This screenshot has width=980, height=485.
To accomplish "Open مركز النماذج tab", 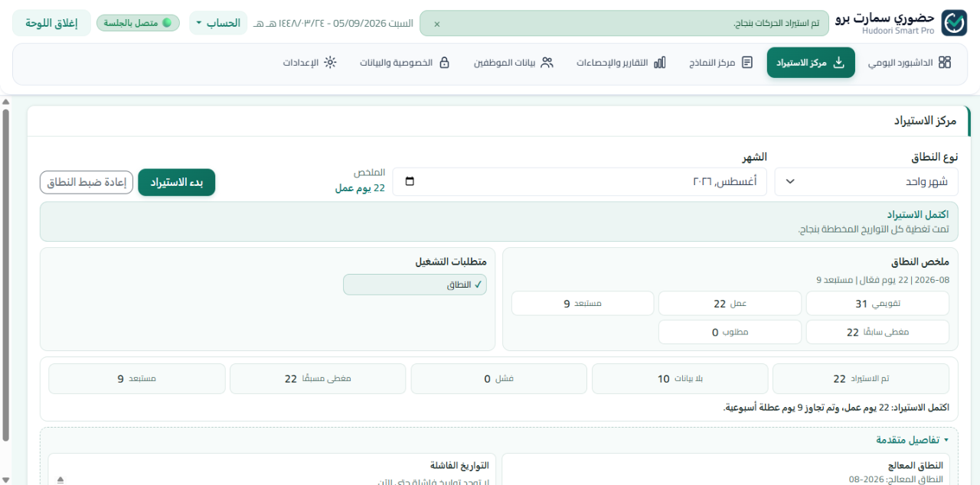I will click(x=721, y=63).
